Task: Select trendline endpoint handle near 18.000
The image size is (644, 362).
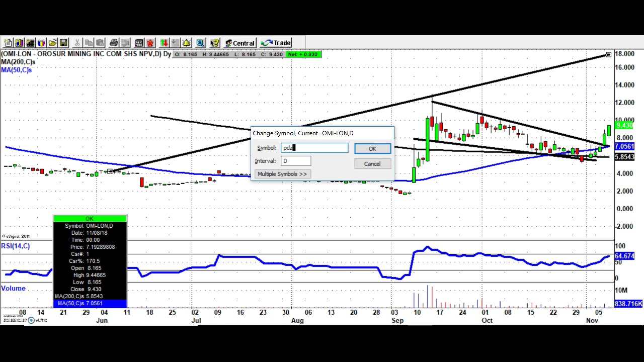Action: click(x=609, y=54)
